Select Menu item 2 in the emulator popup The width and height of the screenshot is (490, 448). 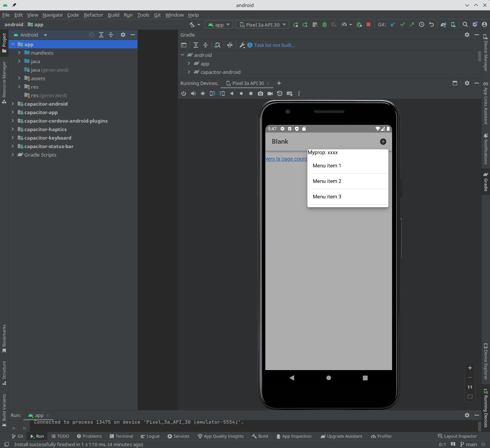click(x=327, y=181)
